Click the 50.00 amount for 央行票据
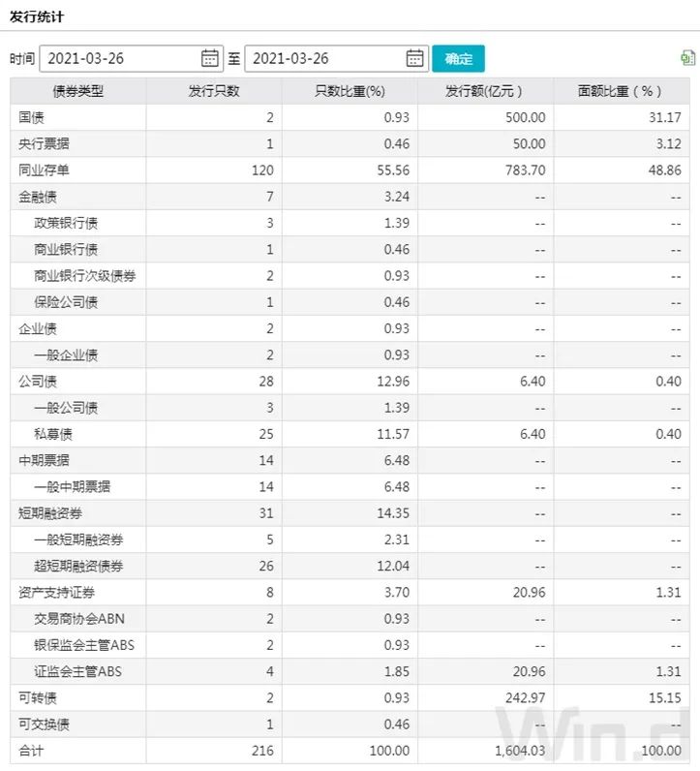 coord(529,143)
